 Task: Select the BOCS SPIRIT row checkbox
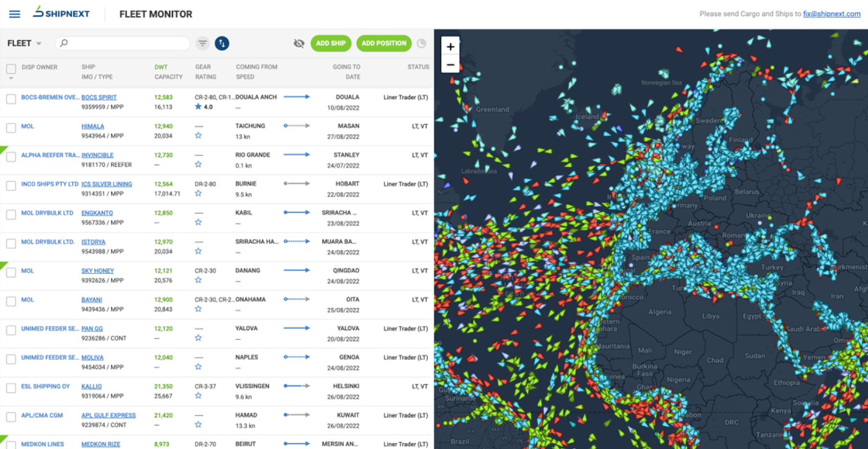click(x=11, y=99)
